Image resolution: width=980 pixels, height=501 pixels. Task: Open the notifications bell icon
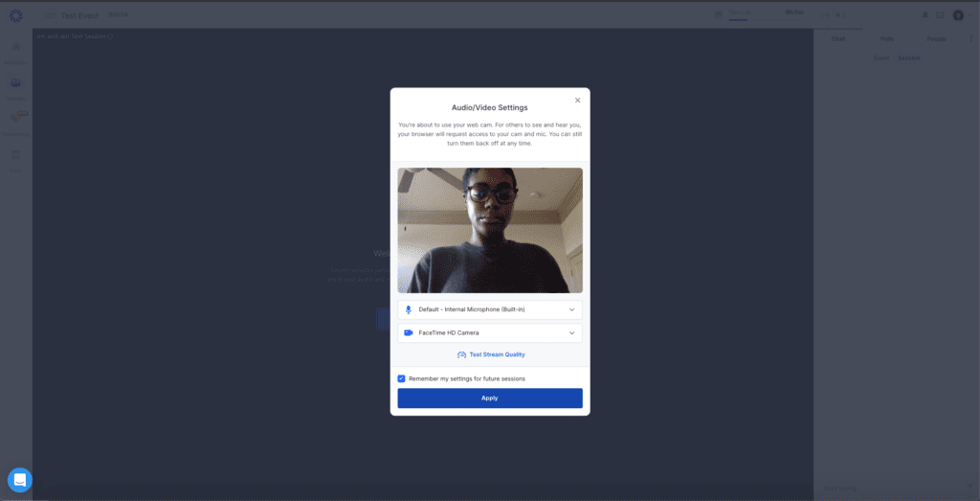click(925, 15)
